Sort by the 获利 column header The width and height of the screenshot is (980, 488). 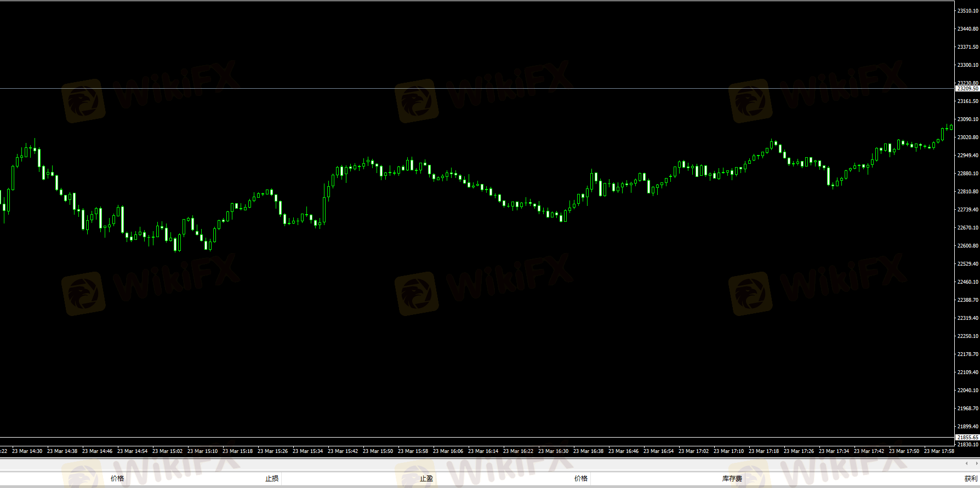[971, 479]
